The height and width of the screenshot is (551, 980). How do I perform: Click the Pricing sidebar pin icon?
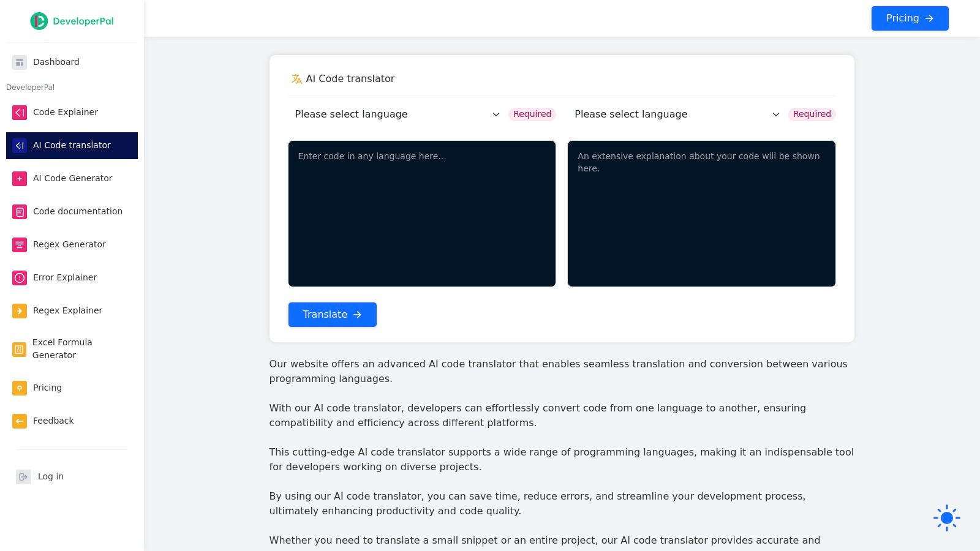pyautogui.click(x=20, y=388)
